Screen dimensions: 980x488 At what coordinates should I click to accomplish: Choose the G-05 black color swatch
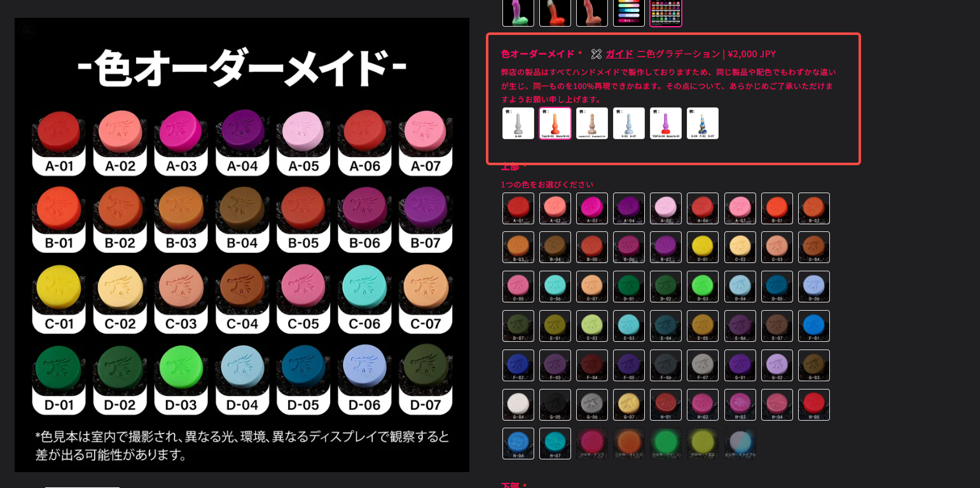(x=555, y=405)
